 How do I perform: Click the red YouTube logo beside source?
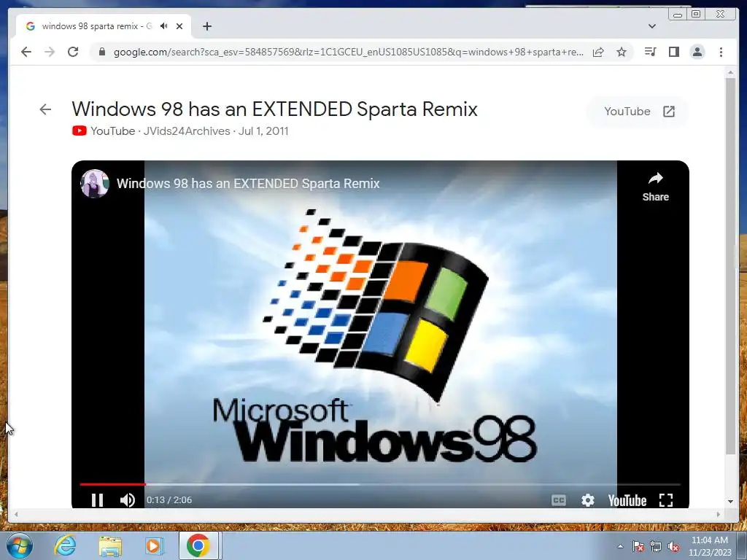pyautogui.click(x=79, y=131)
